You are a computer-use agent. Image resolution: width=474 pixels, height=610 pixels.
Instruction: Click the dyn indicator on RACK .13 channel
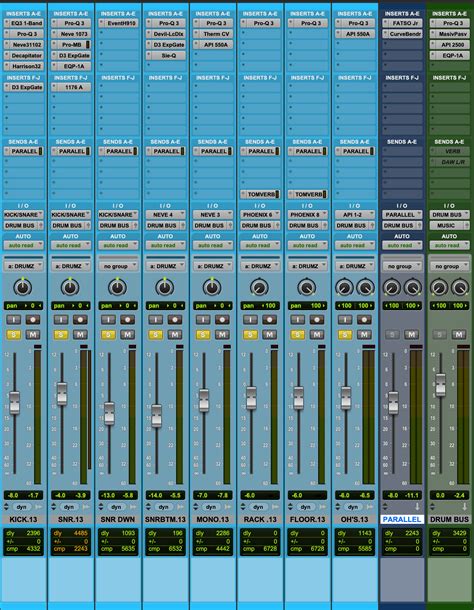[x=258, y=507]
